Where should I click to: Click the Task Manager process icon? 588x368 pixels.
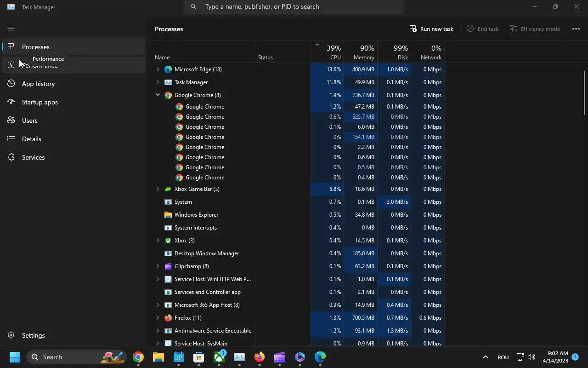[168, 82]
